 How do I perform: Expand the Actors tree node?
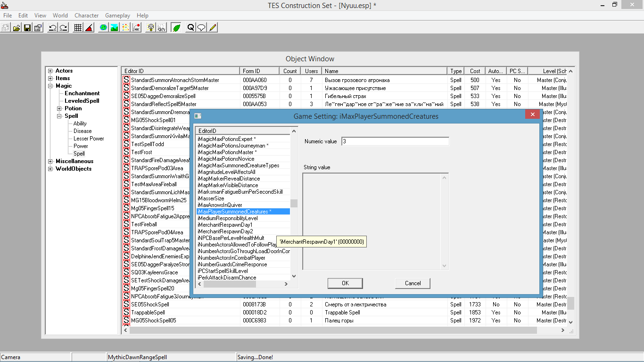coord(50,71)
